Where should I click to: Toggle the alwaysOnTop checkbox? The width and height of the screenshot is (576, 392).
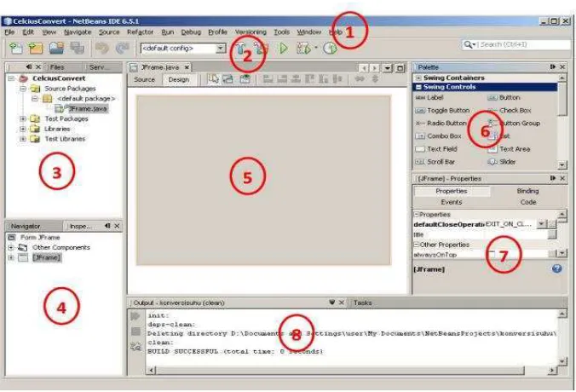491,254
